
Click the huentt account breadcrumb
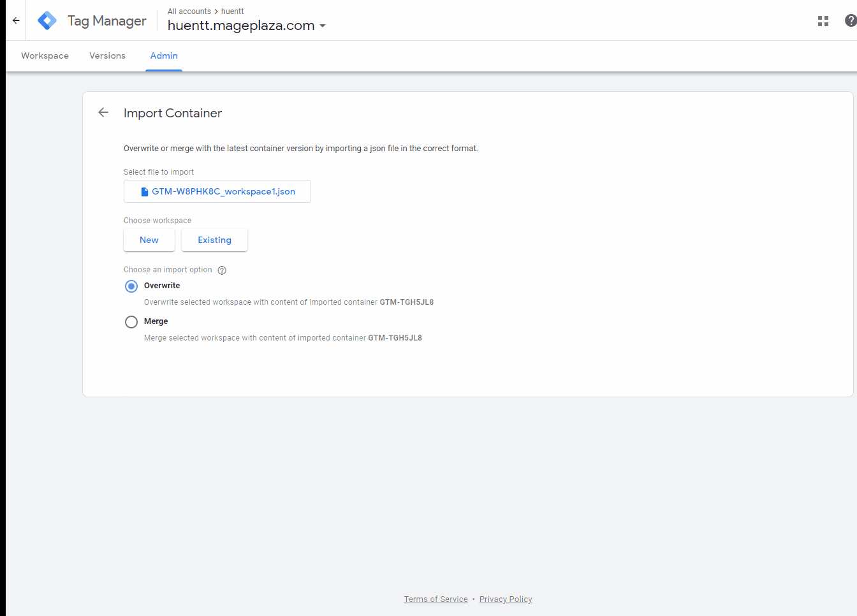tap(233, 11)
